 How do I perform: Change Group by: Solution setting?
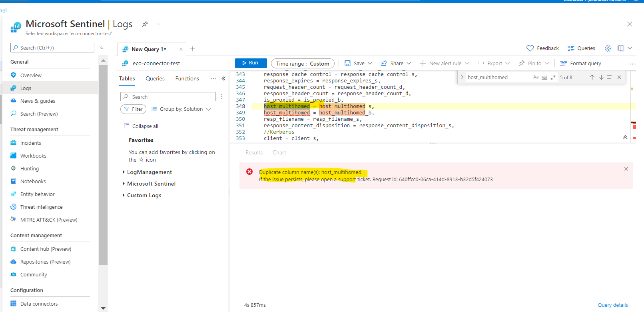181,109
